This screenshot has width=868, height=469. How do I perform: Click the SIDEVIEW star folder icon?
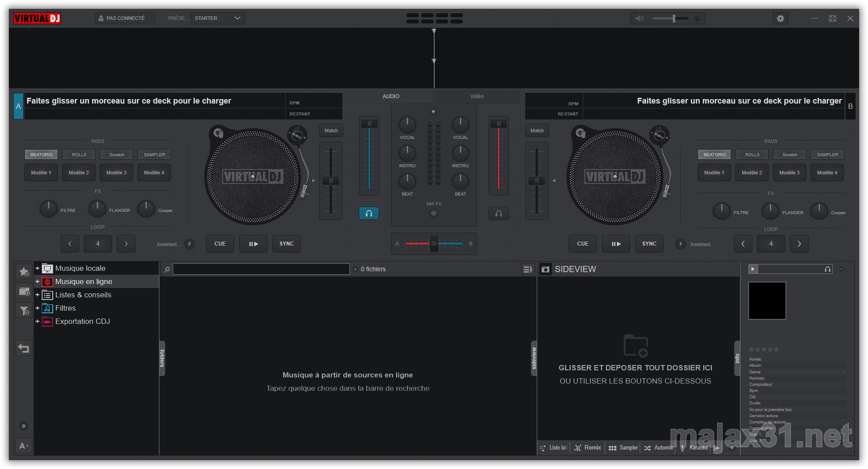546,269
